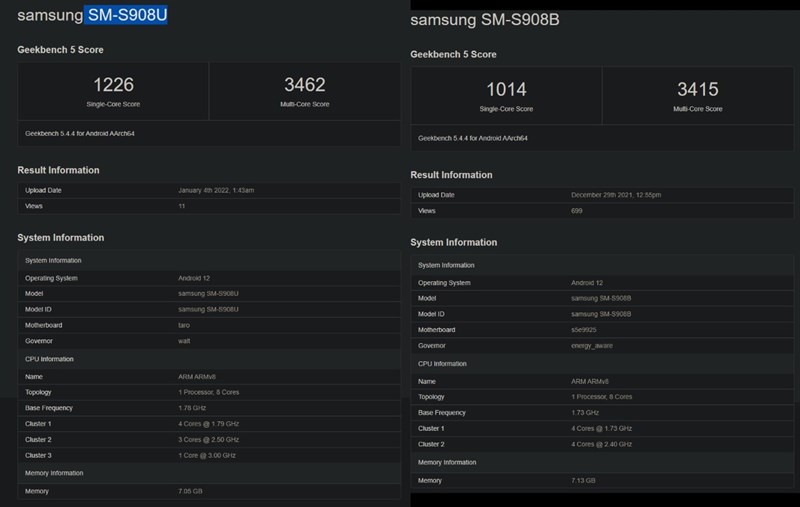The width and height of the screenshot is (800, 507).
Task: Click the samsung SM-S908B page title
Action: [x=485, y=20]
